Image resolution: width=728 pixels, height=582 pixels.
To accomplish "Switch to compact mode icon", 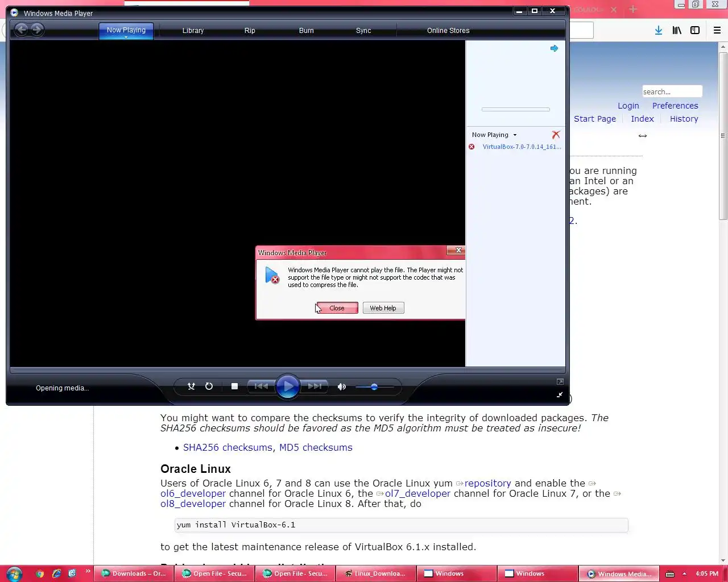I will pos(560,394).
